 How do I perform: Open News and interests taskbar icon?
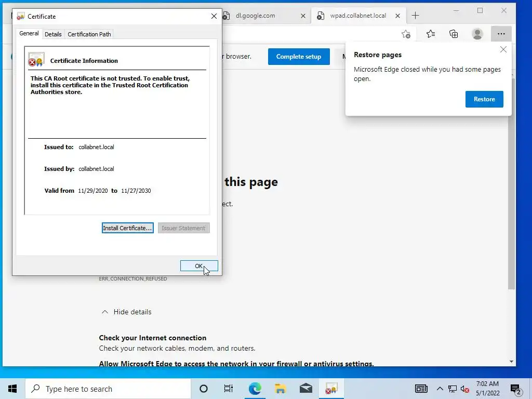421,389
